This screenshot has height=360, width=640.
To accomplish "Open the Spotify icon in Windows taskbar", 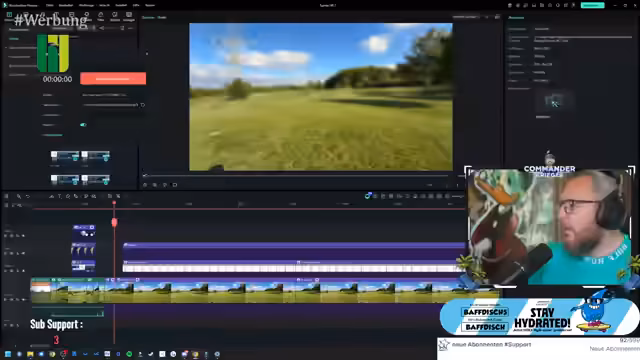I will click(x=129, y=354).
